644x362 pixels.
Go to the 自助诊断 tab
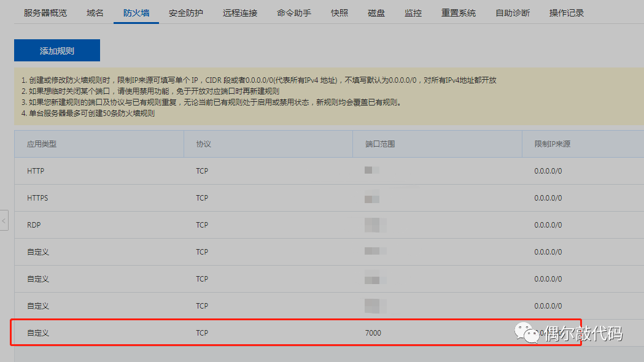click(513, 13)
